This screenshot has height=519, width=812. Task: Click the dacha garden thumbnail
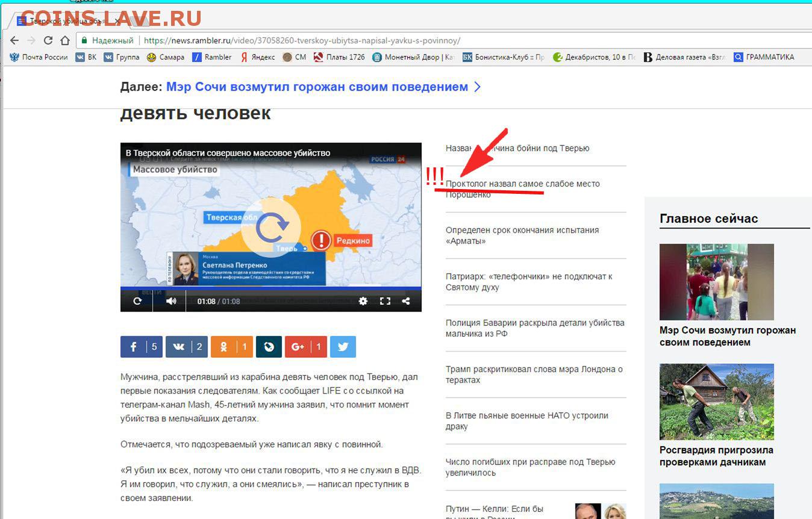[717, 402]
